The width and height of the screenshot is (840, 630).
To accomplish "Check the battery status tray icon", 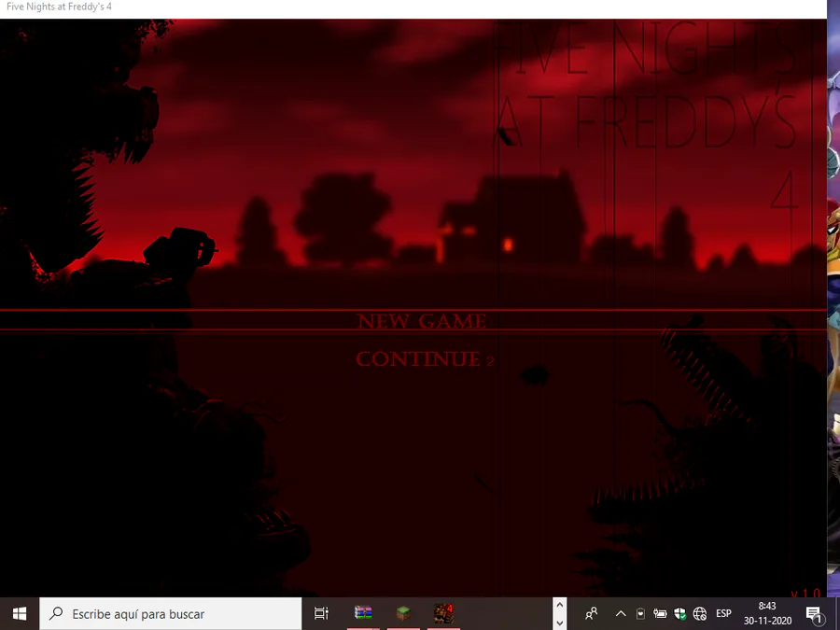I will (x=640, y=613).
